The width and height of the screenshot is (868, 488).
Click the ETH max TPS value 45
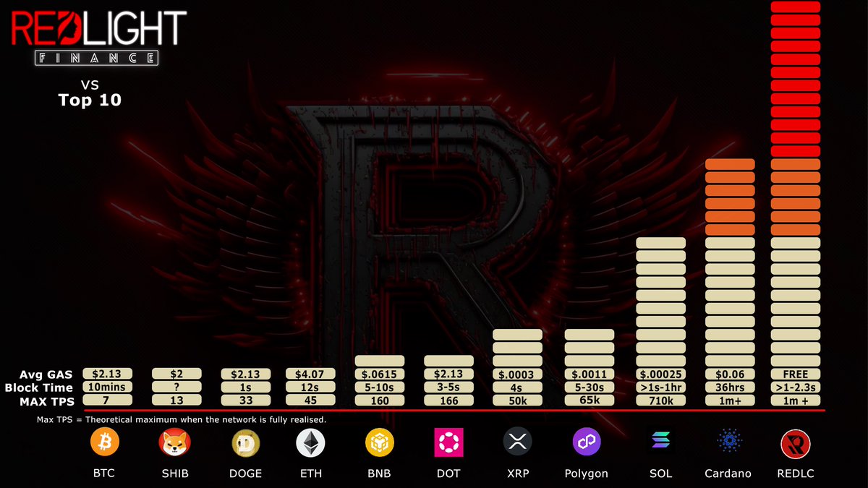(x=311, y=400)
